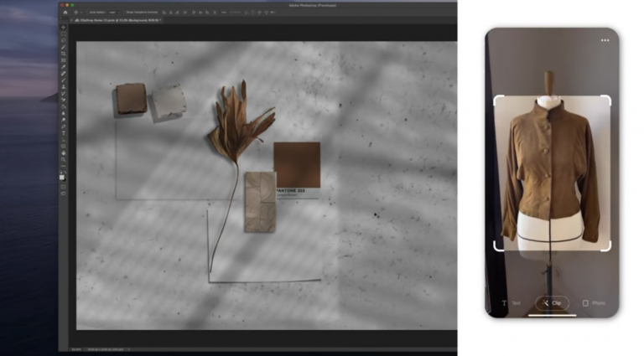
Task: Open foreground color swatch picker
Action: pyautogui.click(x=61, y=177)
